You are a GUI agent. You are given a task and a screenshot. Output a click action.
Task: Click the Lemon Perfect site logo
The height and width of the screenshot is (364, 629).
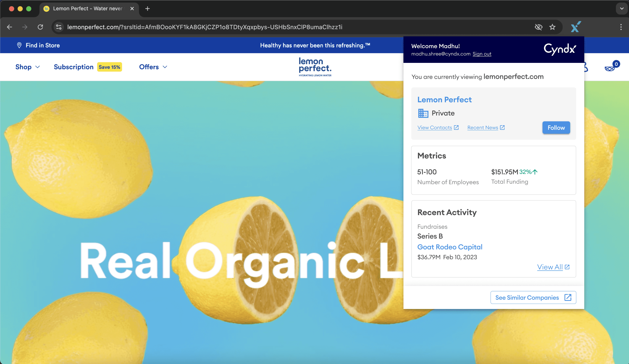(315, 67)
